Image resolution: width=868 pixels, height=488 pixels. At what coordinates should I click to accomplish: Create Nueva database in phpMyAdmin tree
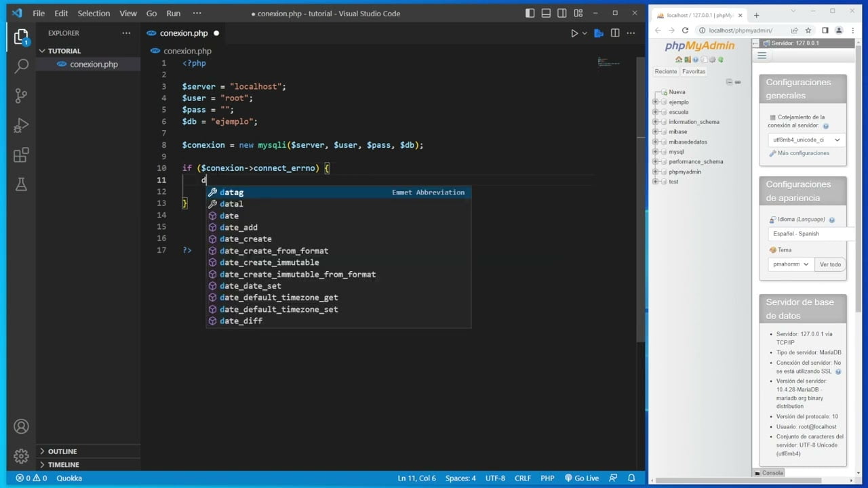(x=677, y=92)
